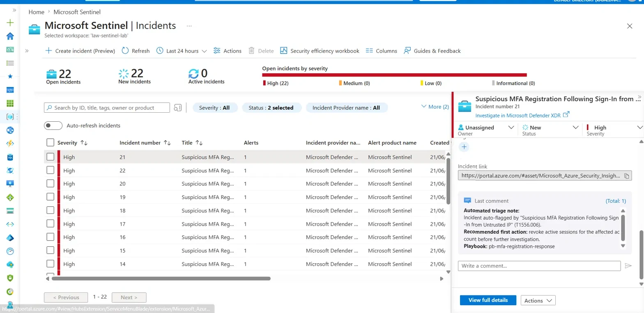This screenshot has height=313, width=644.
Task: Open Guides & Feedback
Action: [x=432, y=51]
